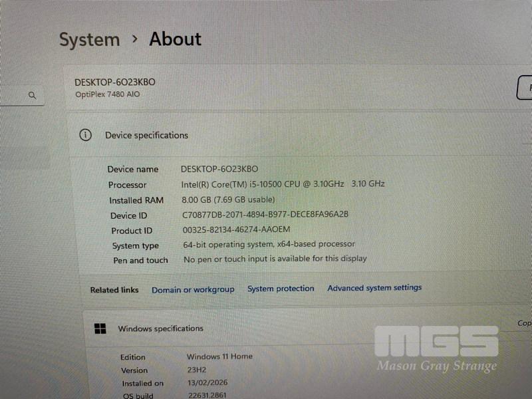Image resolution: width=532 pixels, height=399 pixels.
Task: Go back to System via the breadcrumb
Action: (89, 40)
